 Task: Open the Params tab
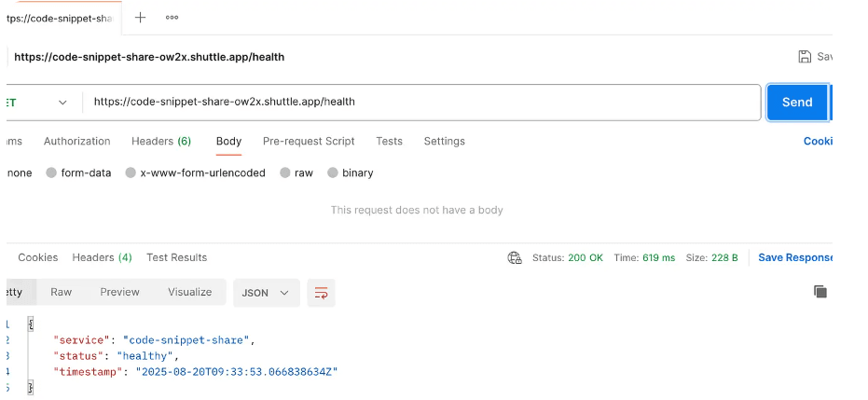pos(14,141)
